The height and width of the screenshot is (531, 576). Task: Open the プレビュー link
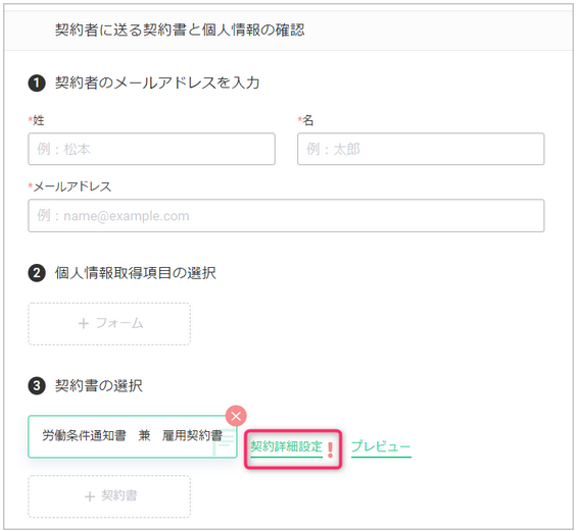pyautogui.click(x=381, y=447)
